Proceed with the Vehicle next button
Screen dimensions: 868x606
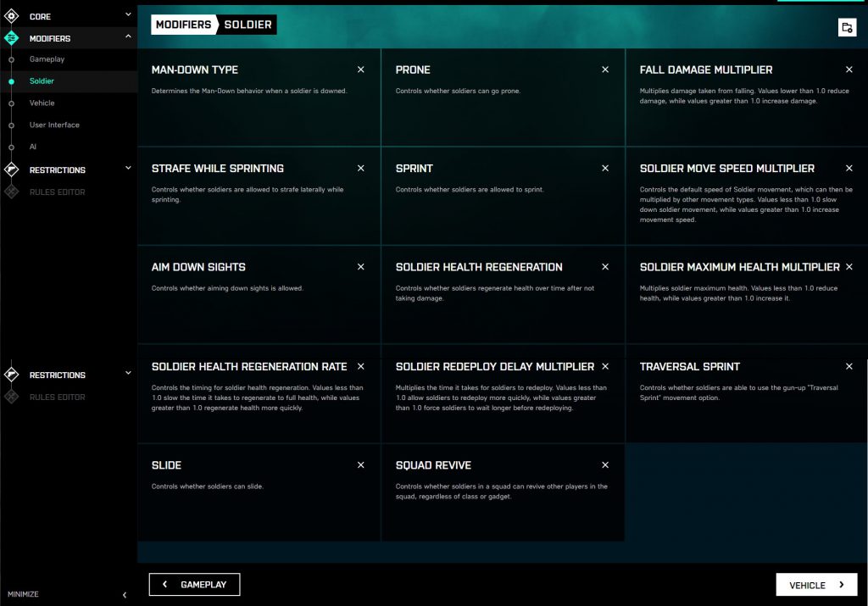(x=816, y=585)
